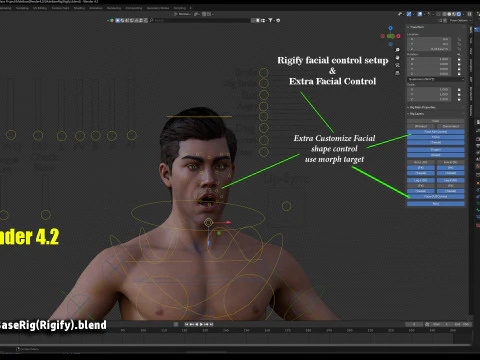Viewport: 480px width, 360px height.
Task: Toggle X-ray display in viewport header
Action: coord(438,14)
